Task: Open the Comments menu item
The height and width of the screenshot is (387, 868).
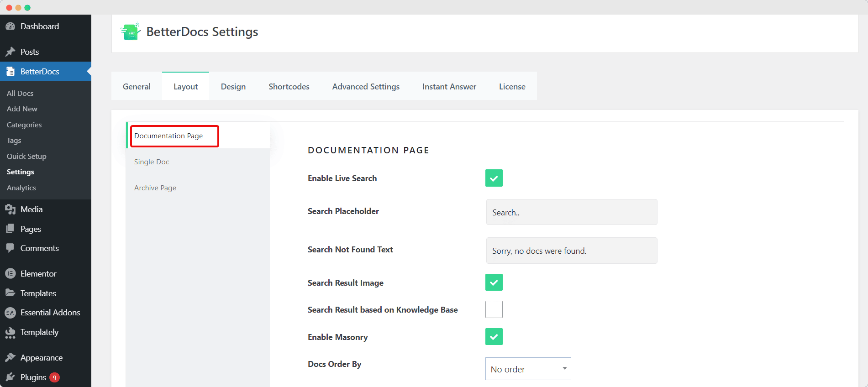Action: click(x=46, y=248)
